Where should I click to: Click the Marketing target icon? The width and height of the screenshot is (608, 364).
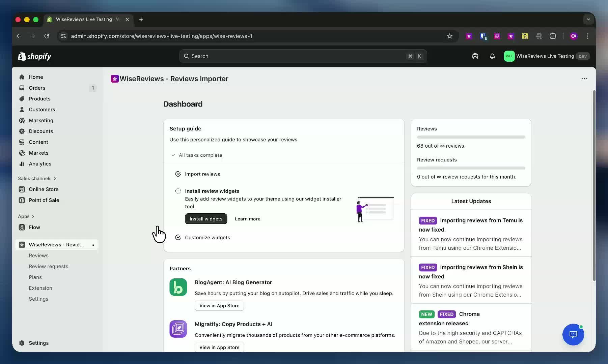point(22,120)
